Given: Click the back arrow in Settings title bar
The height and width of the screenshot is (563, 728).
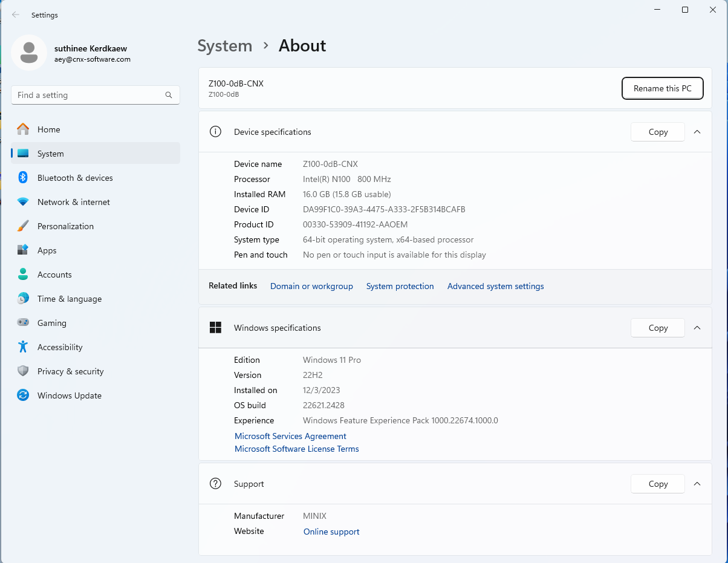Looking at the screenshot, I should pos(16,15).
